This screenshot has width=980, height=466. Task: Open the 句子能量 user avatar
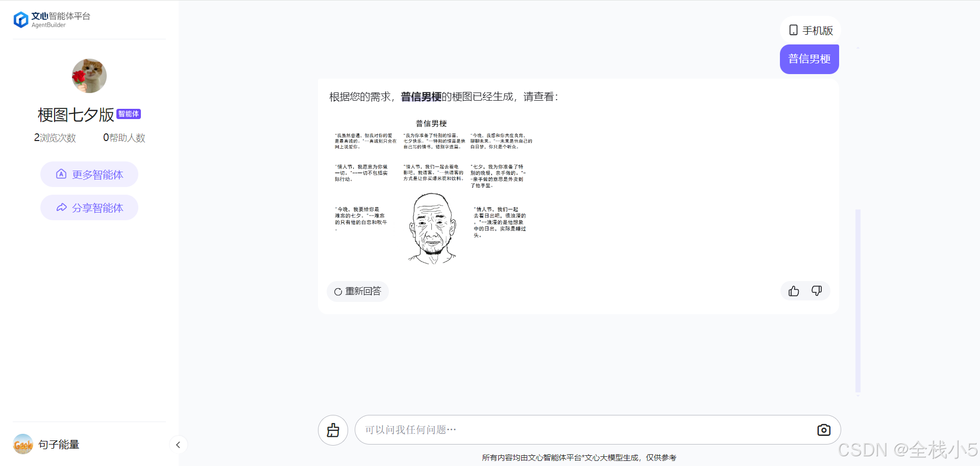[x=23, y=444]
